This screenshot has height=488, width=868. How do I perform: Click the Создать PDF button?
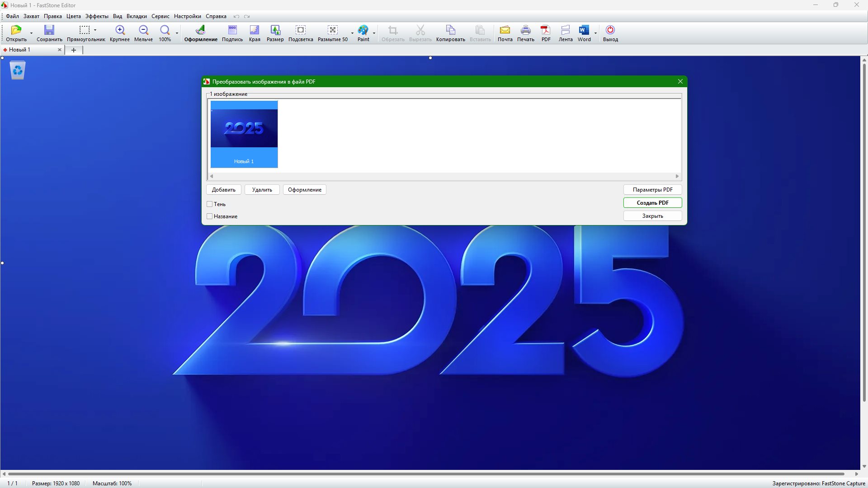[652, 203]
